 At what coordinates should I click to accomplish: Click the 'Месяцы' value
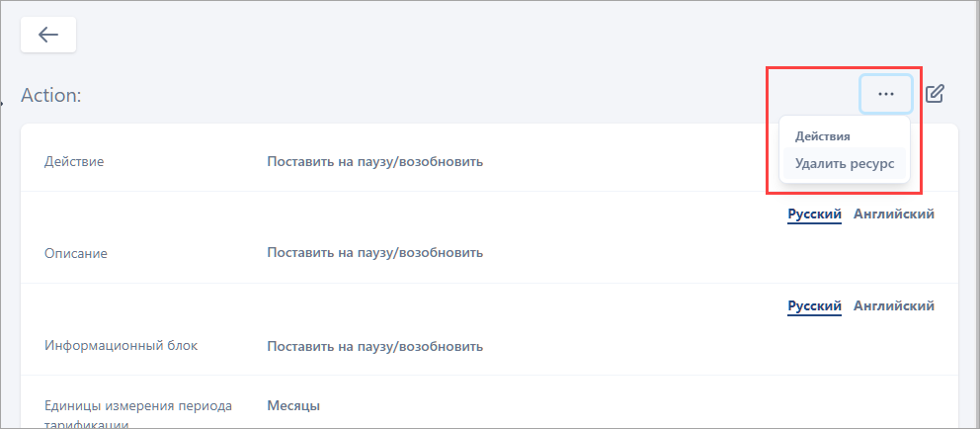click(293, 405)
